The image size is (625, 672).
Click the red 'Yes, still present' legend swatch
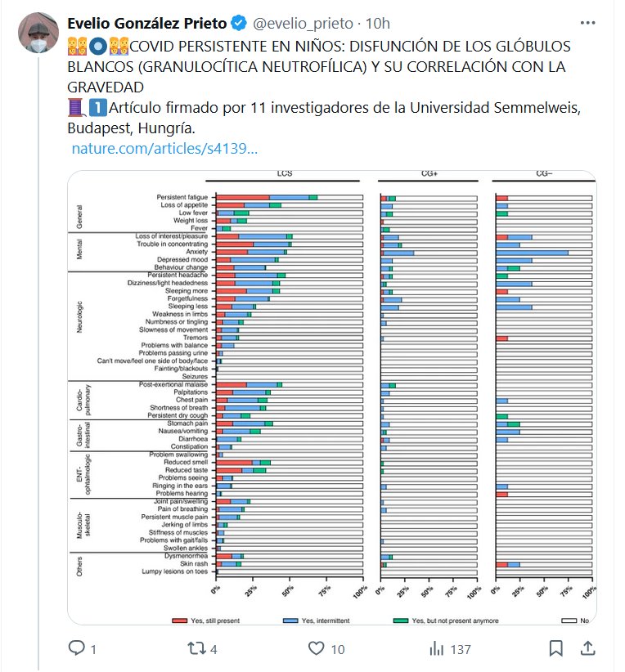click(x=179, y=620)
